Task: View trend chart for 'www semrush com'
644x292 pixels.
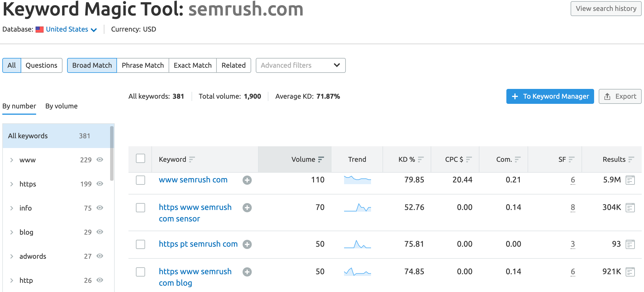Action: click(x=357, y=180)
